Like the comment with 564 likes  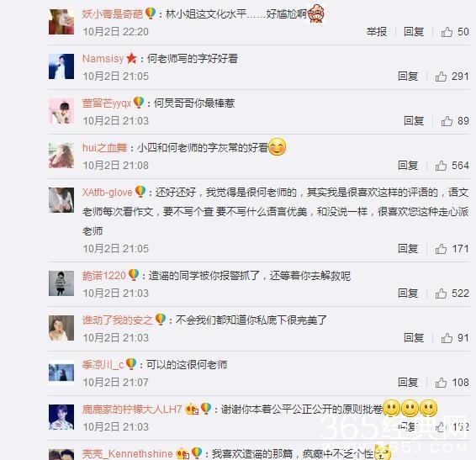(441, 166)
